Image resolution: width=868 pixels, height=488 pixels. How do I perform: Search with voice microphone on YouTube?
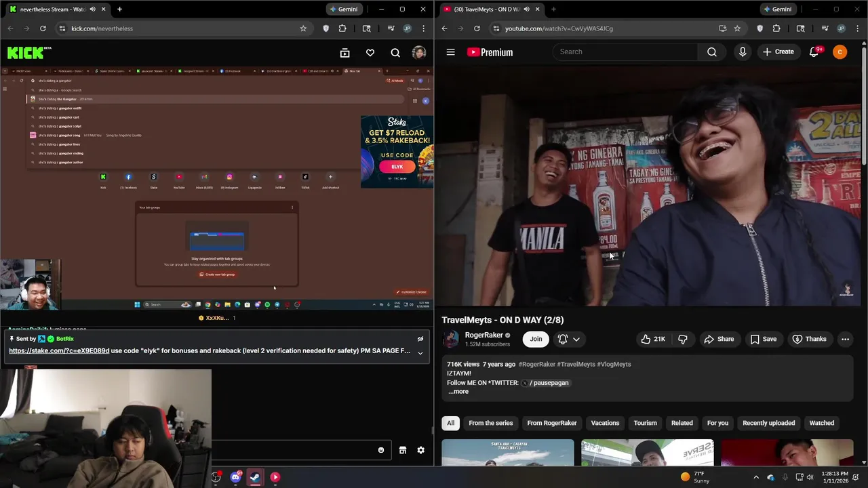click(x=743, y=52)
